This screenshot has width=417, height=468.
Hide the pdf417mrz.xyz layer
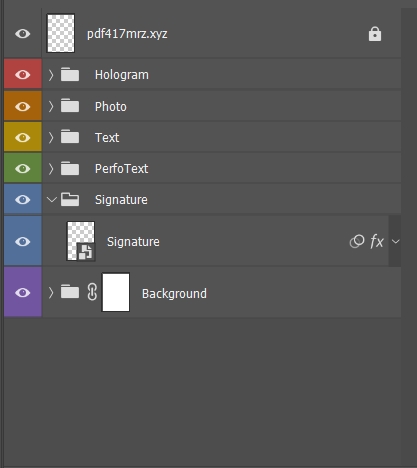pyautogui.click(x=23, y=34)
